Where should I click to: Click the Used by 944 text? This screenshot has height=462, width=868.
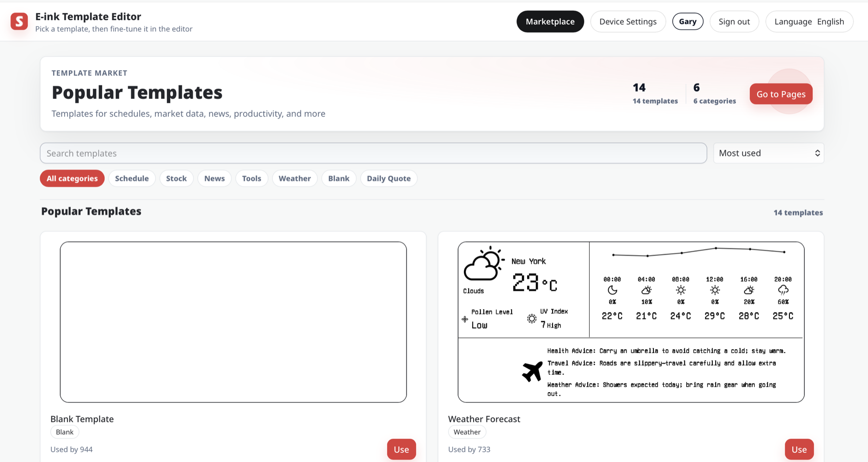tap(71, 449)
